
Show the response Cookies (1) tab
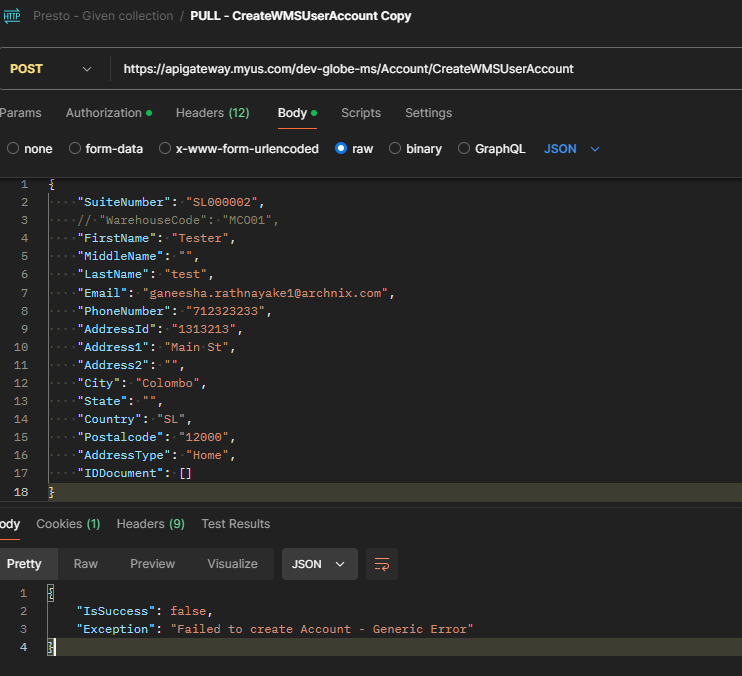coord(68,524)
